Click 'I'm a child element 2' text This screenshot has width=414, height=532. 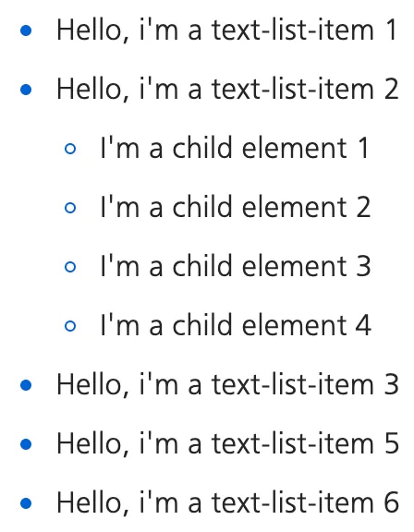(x=236, y=207)
